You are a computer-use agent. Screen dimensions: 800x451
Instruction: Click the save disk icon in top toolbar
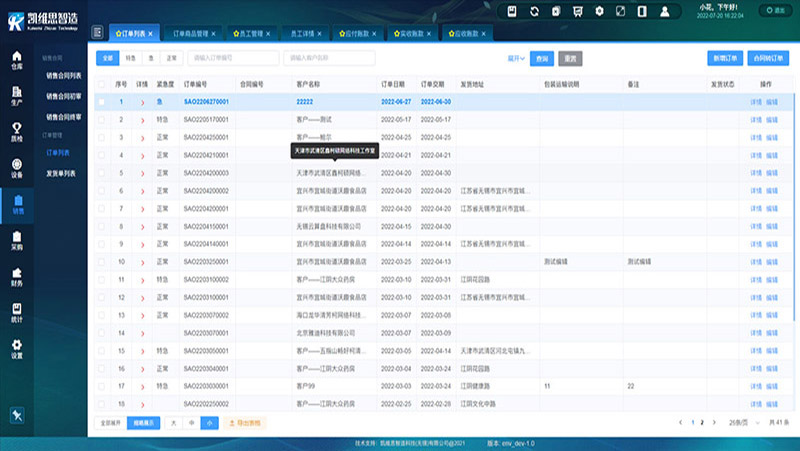pos(512,11)
